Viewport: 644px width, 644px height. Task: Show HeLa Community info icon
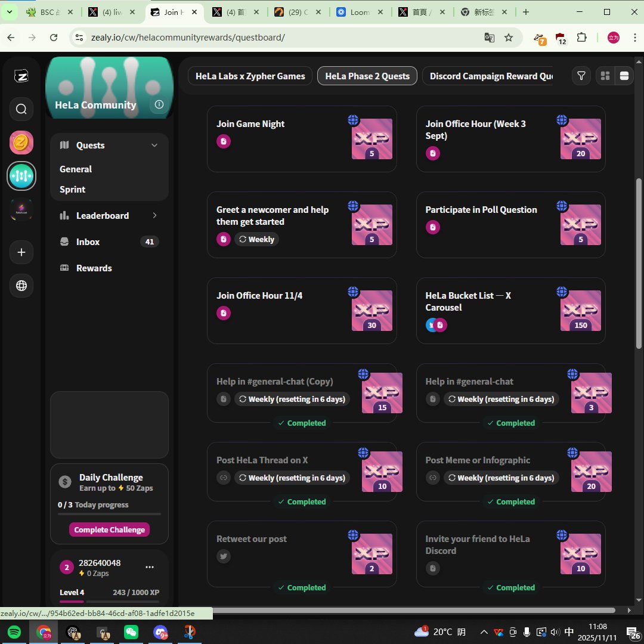[159, 104]
